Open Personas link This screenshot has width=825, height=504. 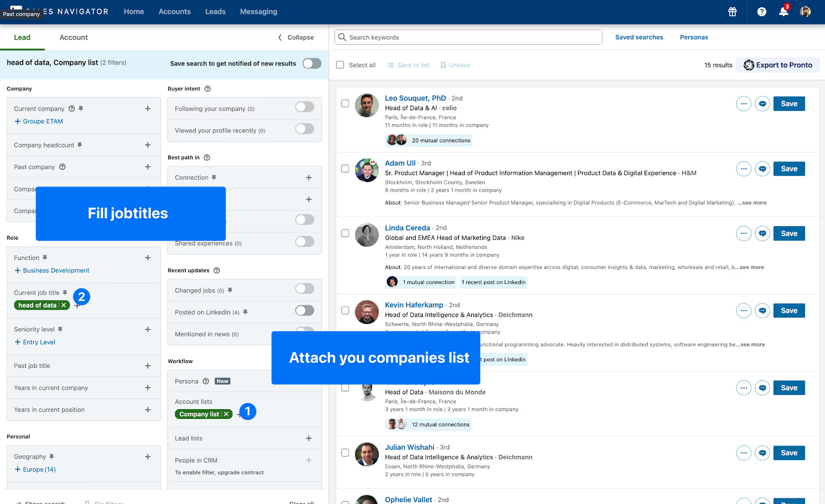click(694, 37)
